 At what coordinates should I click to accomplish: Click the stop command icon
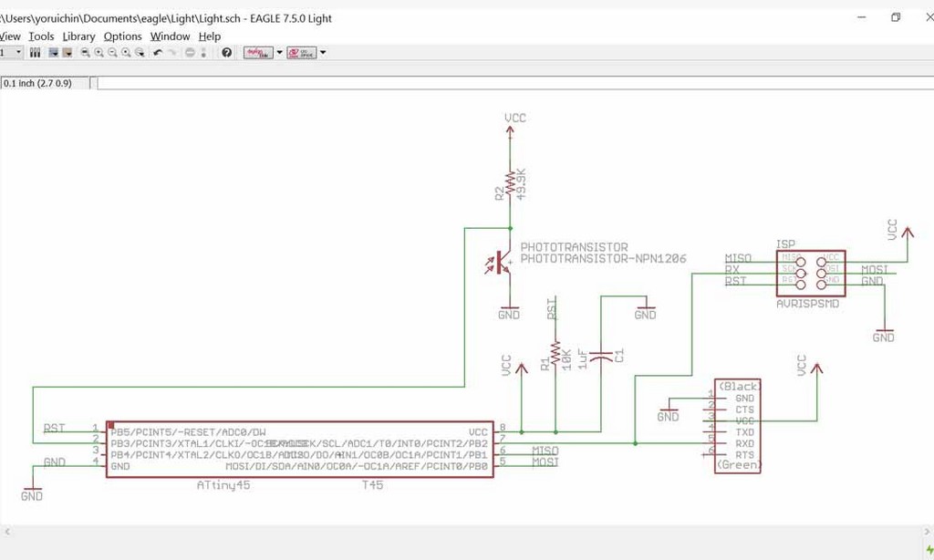(190, 52)
